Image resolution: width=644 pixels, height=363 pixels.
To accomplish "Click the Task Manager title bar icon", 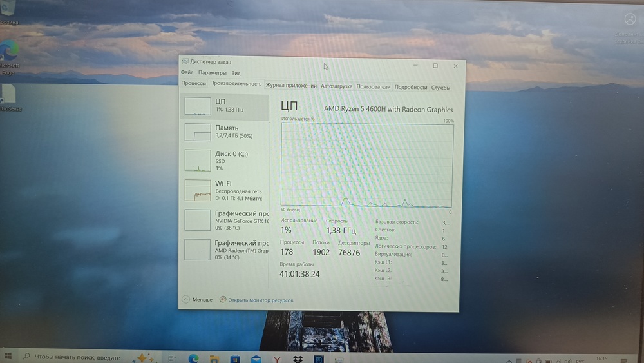I will 185,61.
